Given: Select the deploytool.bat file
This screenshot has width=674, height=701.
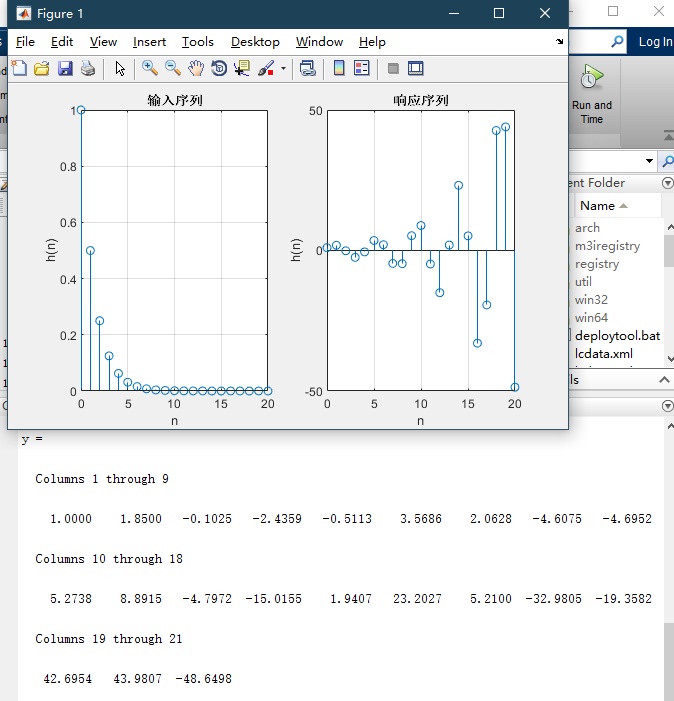Looking at the screenshot, I should point(617,335).
